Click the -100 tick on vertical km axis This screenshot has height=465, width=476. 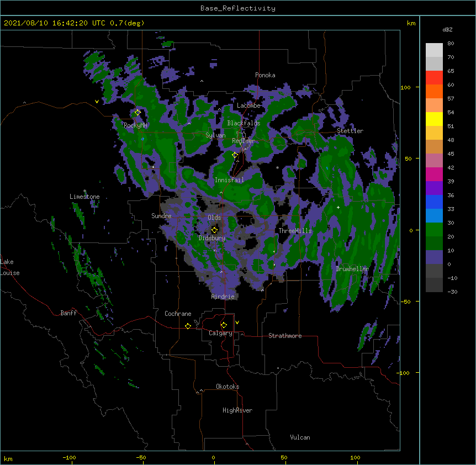point(404,373)
